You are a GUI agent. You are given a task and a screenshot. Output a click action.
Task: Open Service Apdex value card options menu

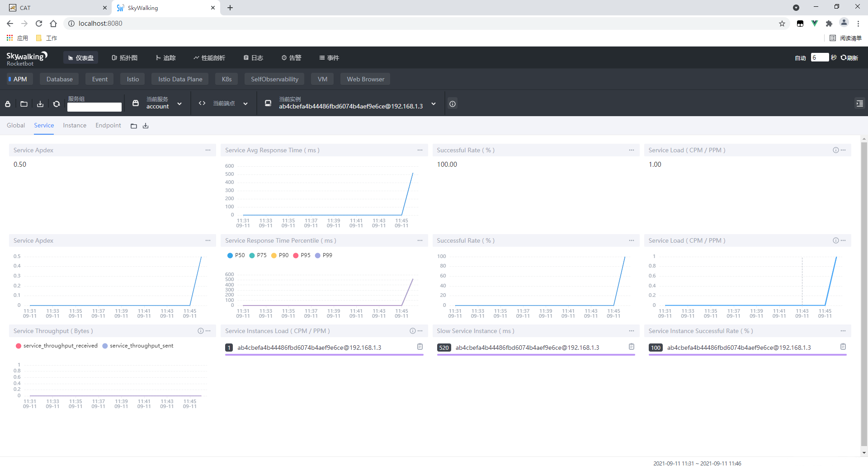[208, 150]
